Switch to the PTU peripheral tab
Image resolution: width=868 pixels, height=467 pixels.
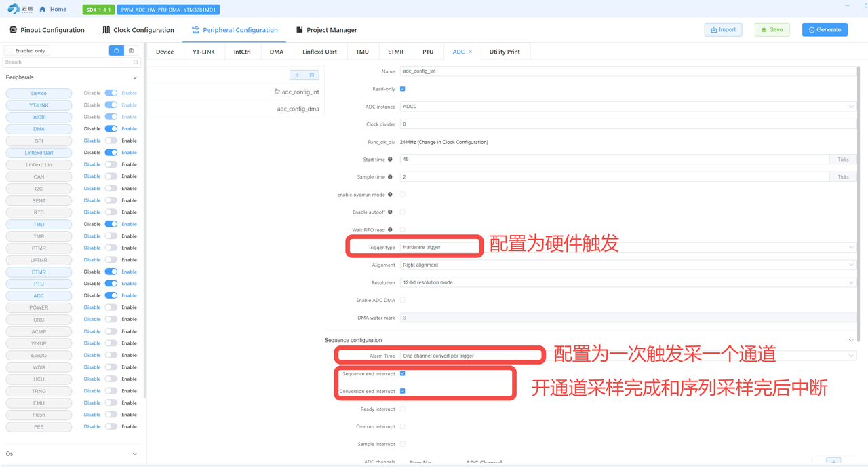click(428, 52)
